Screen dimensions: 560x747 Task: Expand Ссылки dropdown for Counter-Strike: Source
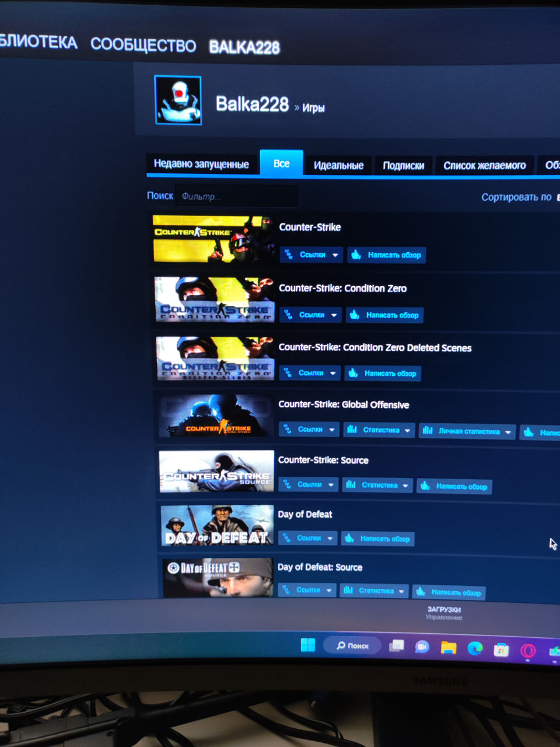tap(308, 484)
